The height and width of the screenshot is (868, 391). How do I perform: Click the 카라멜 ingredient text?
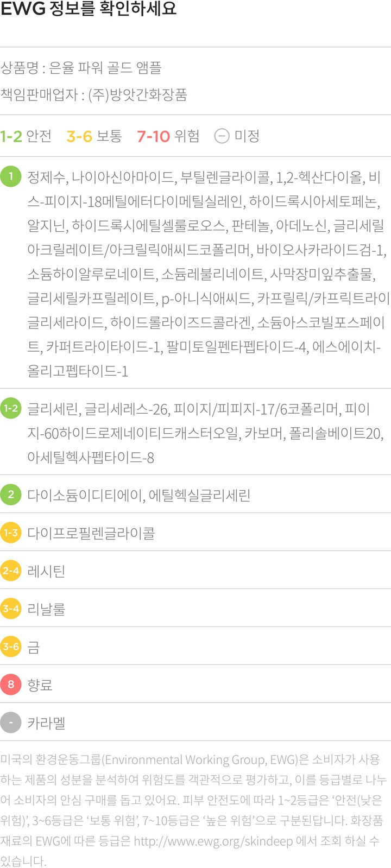47,723
